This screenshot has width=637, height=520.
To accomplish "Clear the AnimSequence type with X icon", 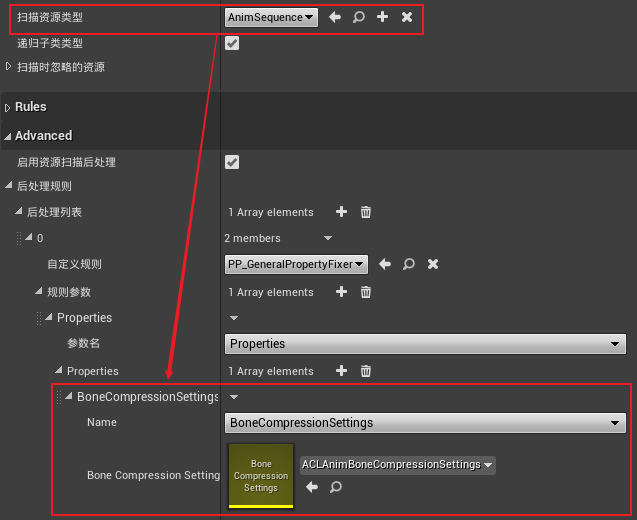I will tap(407, 17).
